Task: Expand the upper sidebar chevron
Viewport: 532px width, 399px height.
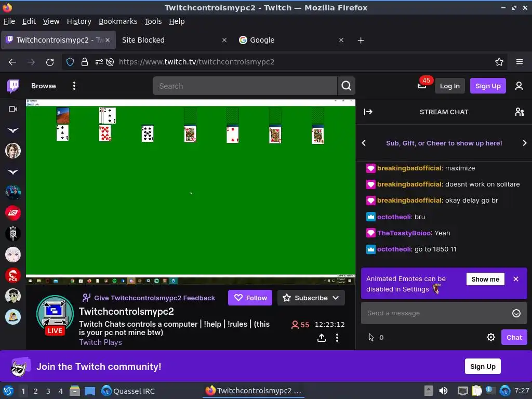Action: click(x=13, y=130)
